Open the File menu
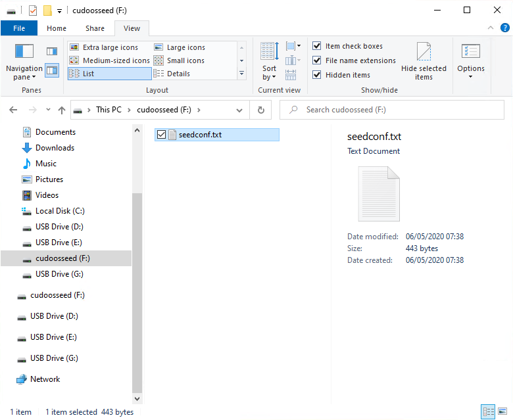 19,28
